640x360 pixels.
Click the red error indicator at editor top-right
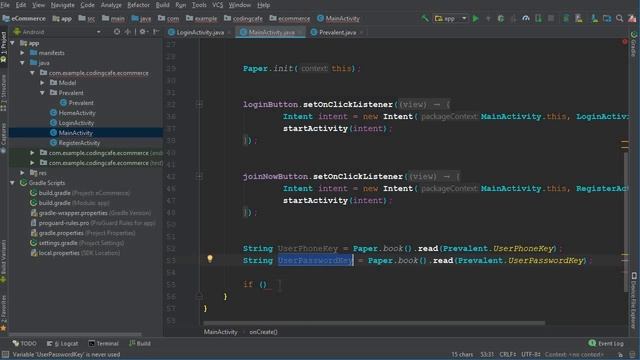coord(624,42)
